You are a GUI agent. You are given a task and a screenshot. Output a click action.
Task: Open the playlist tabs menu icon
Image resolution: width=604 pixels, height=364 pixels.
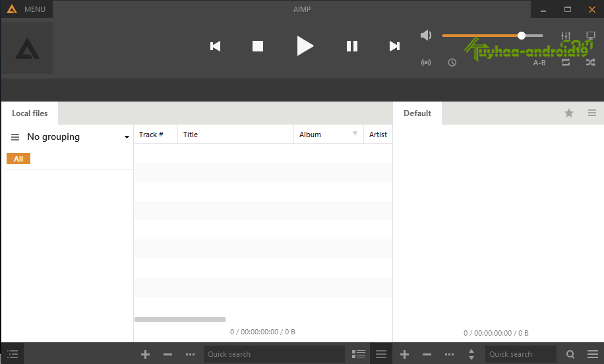pos(592,113)
